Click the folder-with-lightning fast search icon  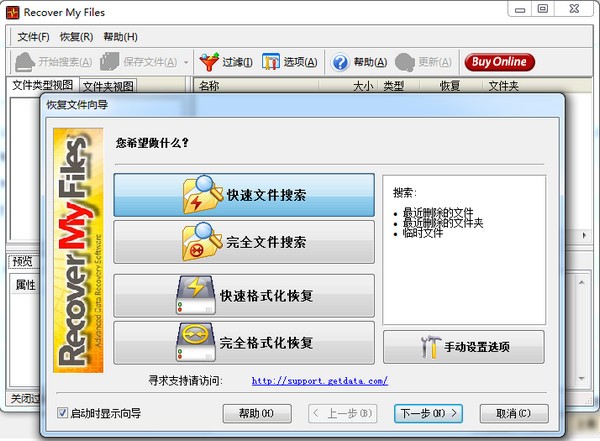(203, 194)
